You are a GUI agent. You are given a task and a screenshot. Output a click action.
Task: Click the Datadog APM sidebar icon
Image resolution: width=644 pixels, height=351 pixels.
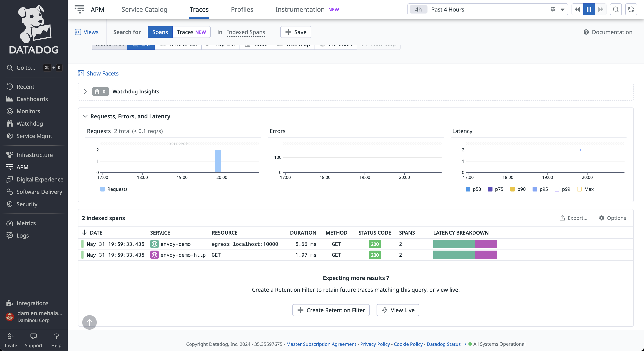[x=10, y=167]
